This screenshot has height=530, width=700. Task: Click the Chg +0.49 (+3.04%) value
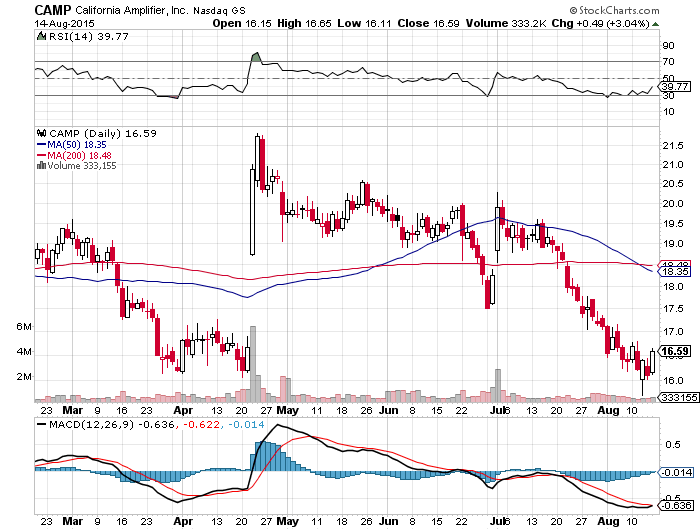pos(600,23)
